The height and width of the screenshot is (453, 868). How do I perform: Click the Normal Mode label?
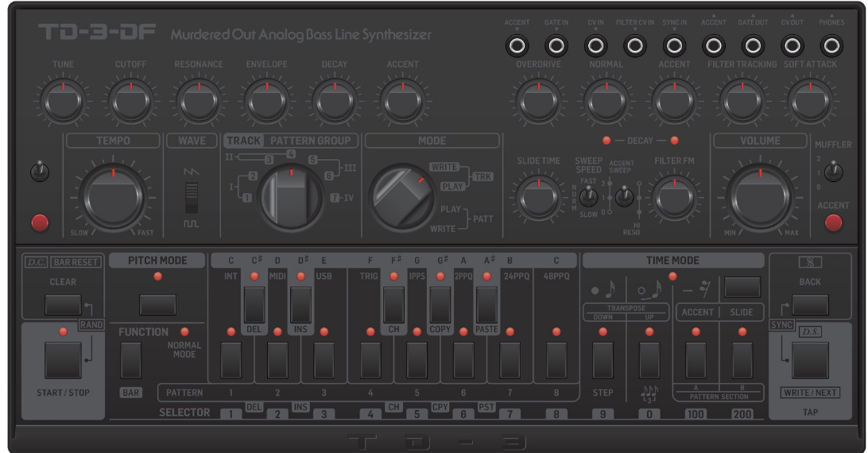184,350
